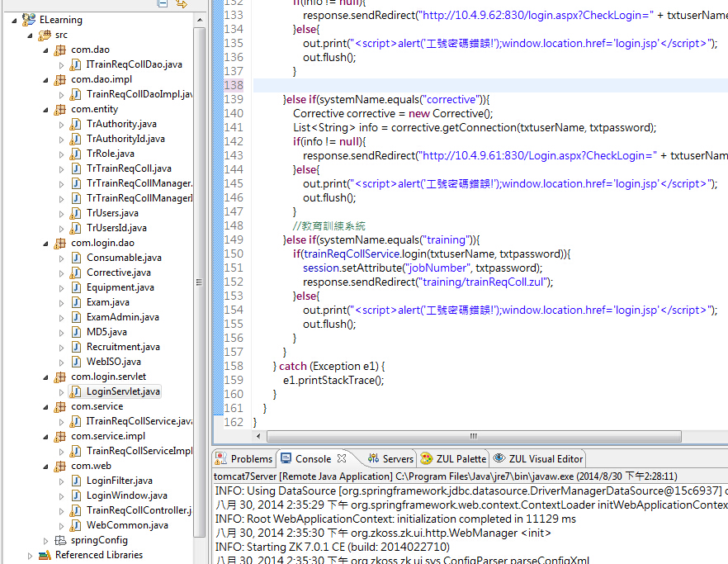Screen dimensions: 728x564
Task: Click the LoginServlet.java file icon
Action: tap(76, 391)
